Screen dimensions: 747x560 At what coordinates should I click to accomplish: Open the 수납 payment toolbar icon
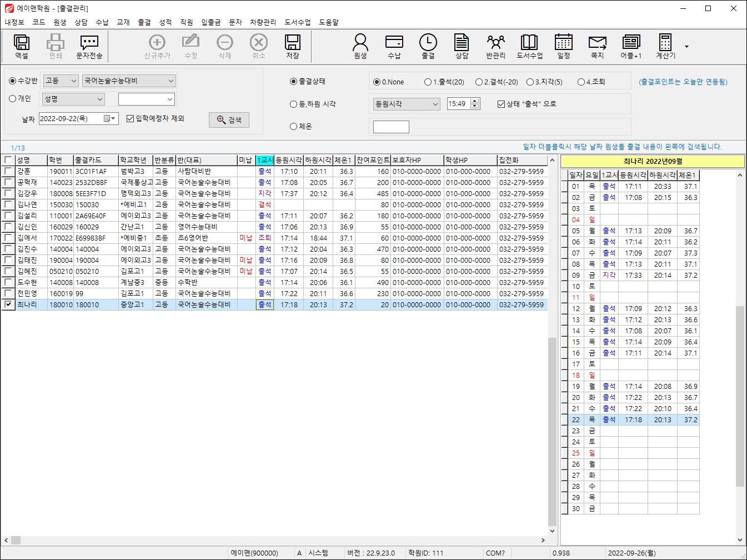(x=394, y=46)
